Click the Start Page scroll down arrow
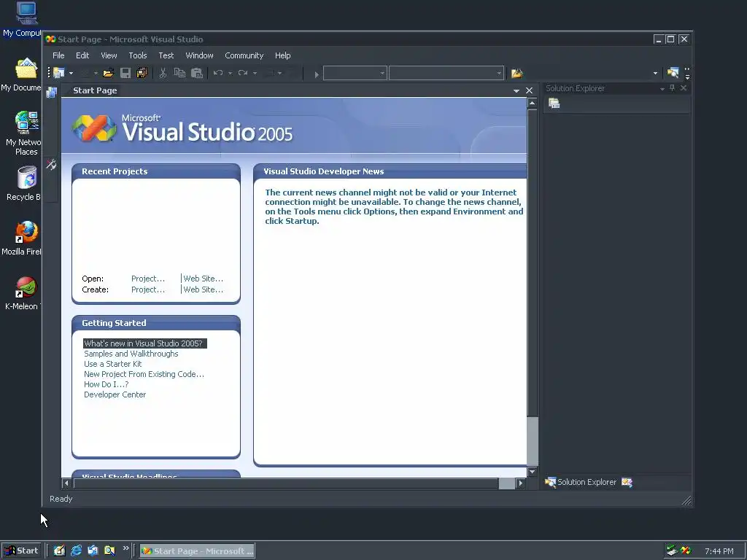747x560 pixels. pos(532,472)
